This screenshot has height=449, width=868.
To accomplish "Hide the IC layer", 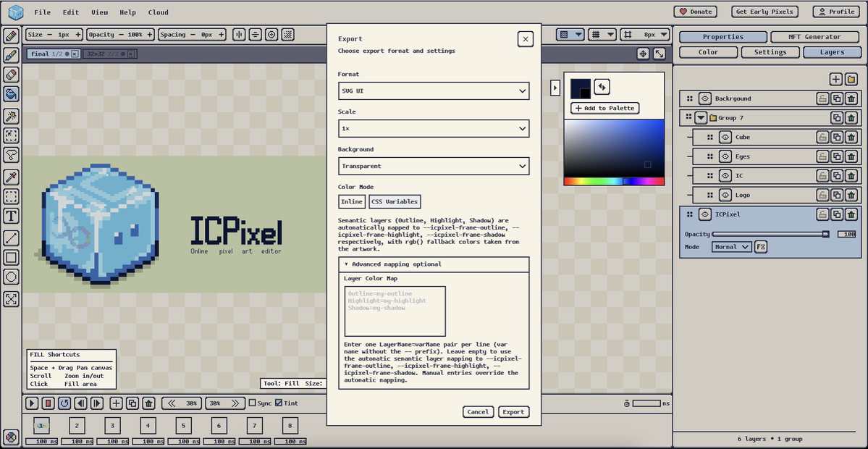I will coord(725,176).
